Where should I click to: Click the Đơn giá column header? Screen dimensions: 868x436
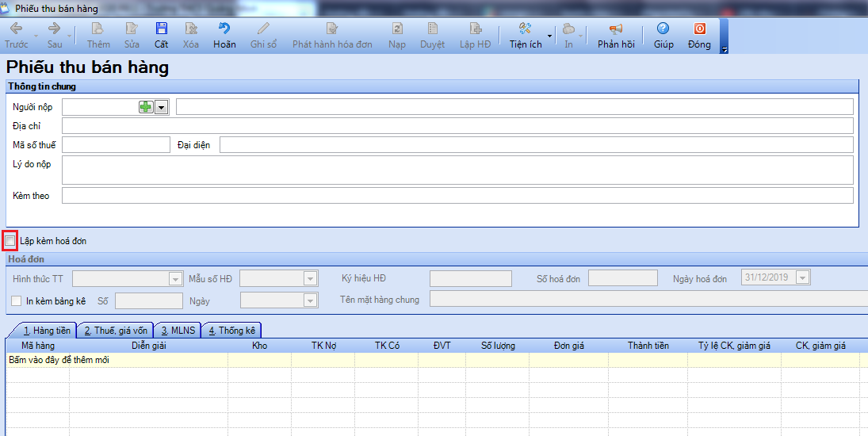[x=568, y=346]
